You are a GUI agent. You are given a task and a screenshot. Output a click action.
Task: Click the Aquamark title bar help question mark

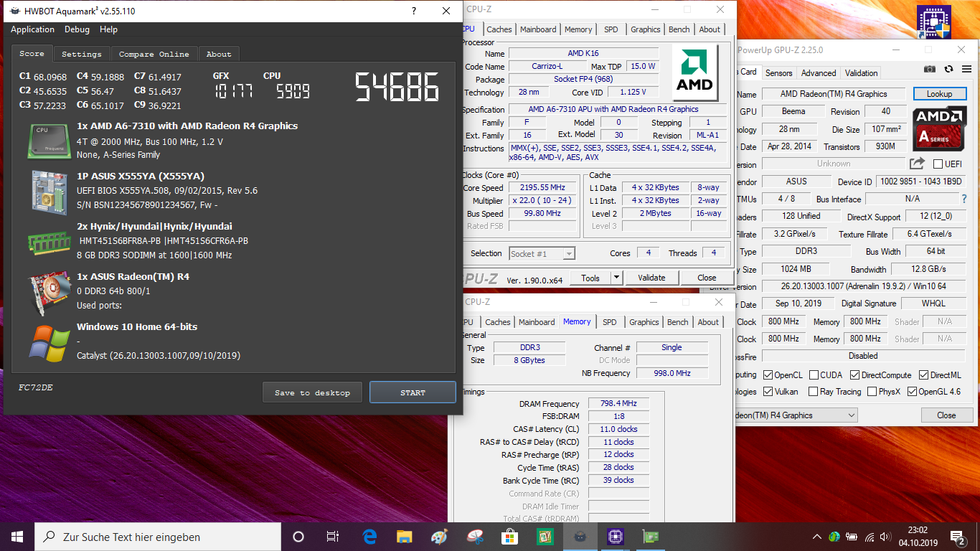pos(414,11)
